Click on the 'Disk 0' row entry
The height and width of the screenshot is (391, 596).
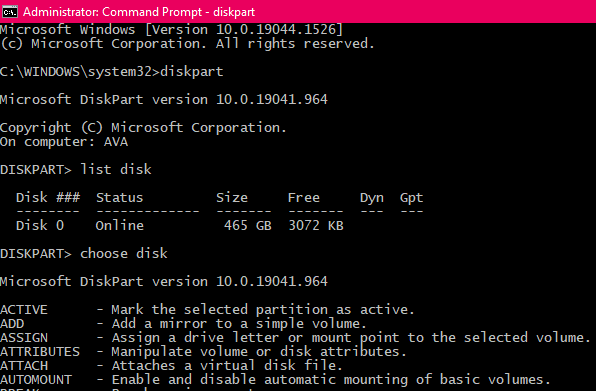coord(40,225)
